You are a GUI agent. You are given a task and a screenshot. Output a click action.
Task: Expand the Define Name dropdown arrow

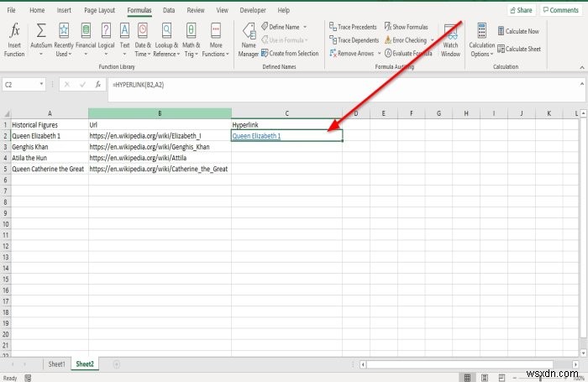tap(305, 27)
